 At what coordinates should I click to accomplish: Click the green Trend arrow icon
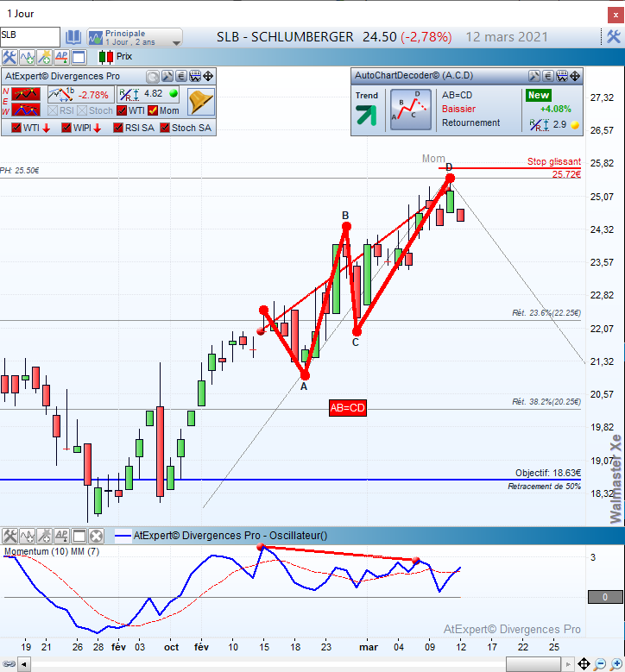coord(366,115)
